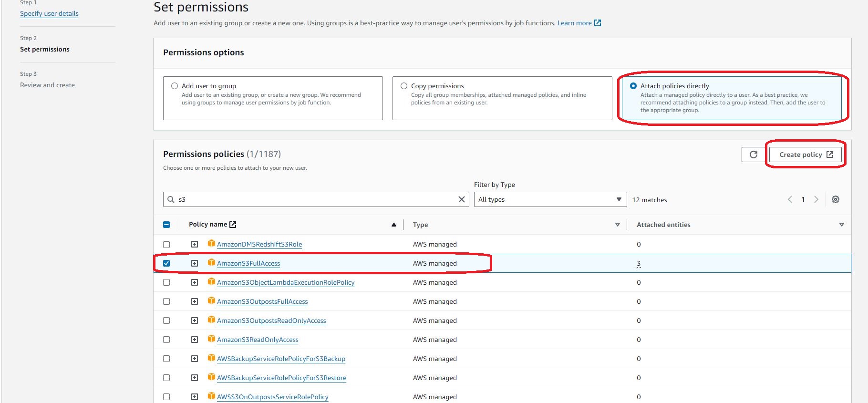Click the search magnifier icon
Viewport: 868px width, 403px height.
click(171, 199)
